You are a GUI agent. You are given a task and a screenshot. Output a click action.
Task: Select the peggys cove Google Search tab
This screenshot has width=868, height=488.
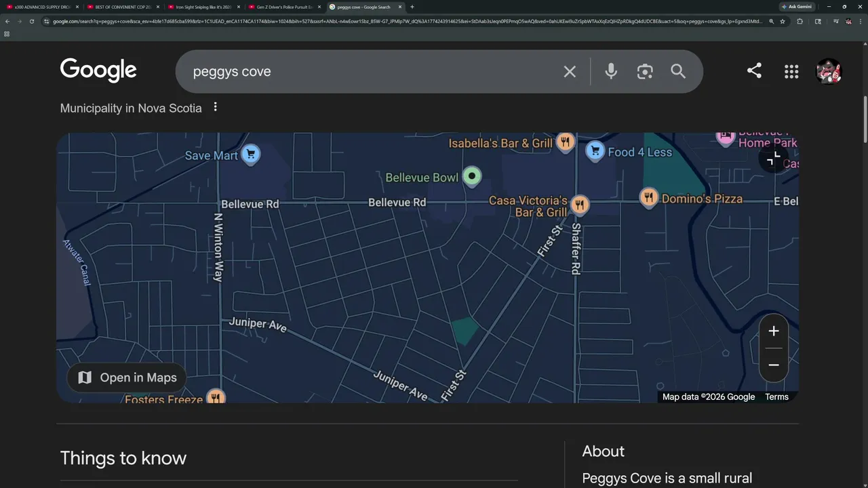point(364,7)
